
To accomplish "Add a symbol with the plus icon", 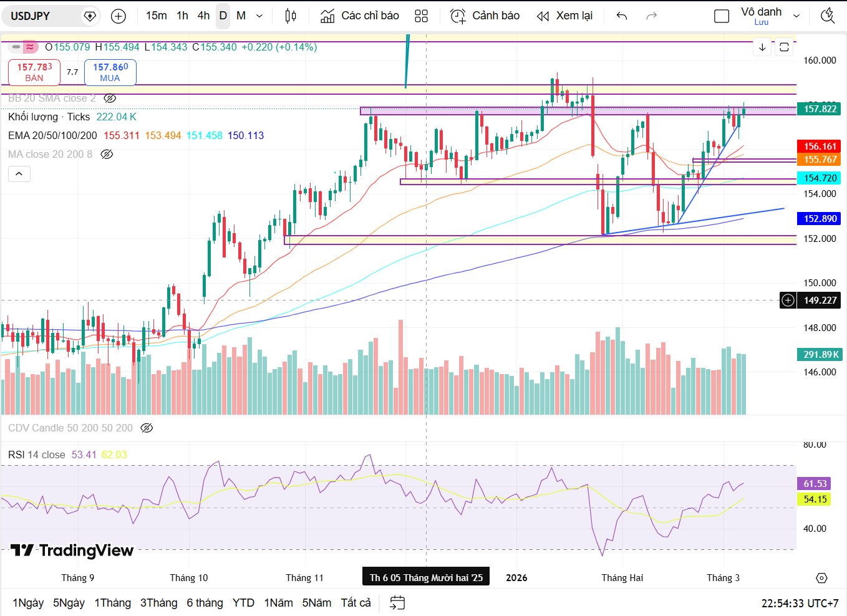I will pos(119,16).
